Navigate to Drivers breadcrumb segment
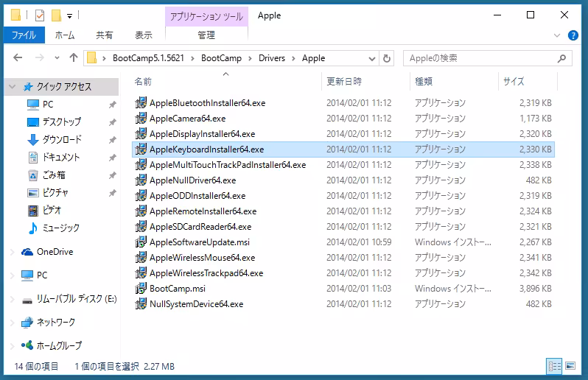Viewport: 588px width, 380px height. click(272, 58)
